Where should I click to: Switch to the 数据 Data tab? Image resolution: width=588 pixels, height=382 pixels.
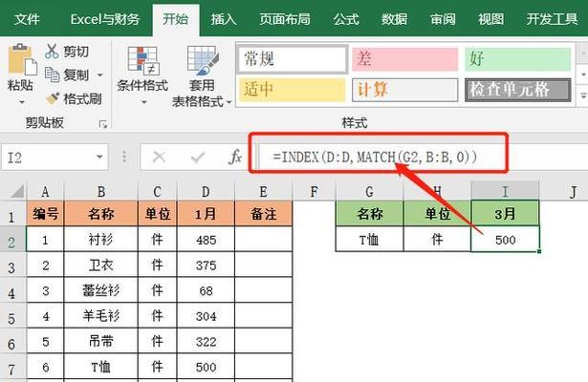(394, 19)
